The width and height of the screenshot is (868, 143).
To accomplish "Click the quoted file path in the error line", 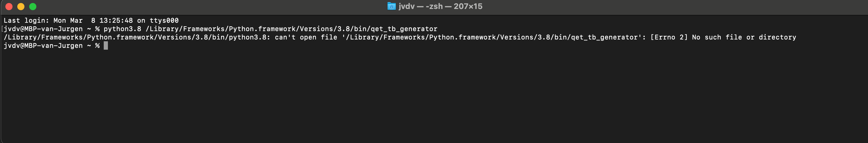I will (x=492, y=37).
